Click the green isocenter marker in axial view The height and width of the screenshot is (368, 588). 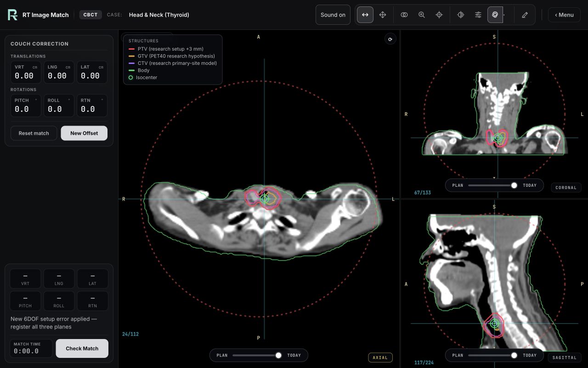pyautogui.click(x=264, y=199)
